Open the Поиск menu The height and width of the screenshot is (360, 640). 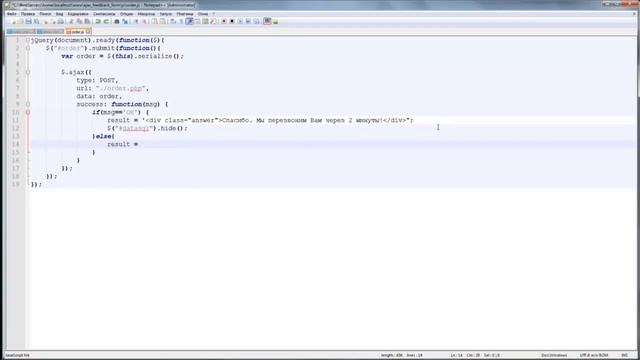(x=45, y=14)
